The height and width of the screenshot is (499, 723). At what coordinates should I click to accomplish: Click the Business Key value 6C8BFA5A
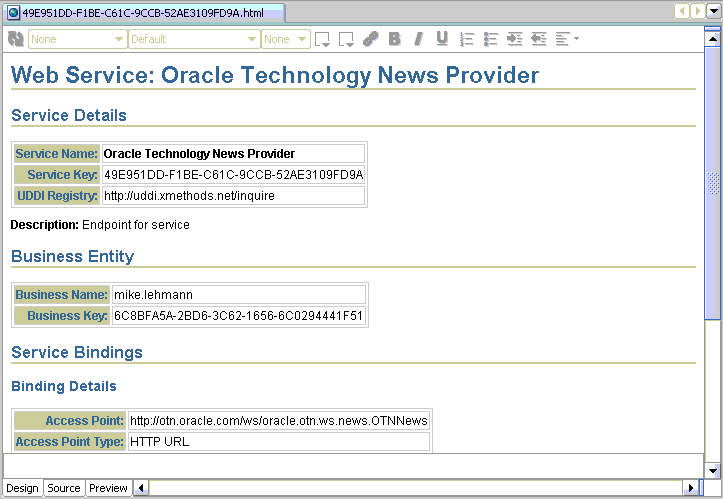coord(238,316)
